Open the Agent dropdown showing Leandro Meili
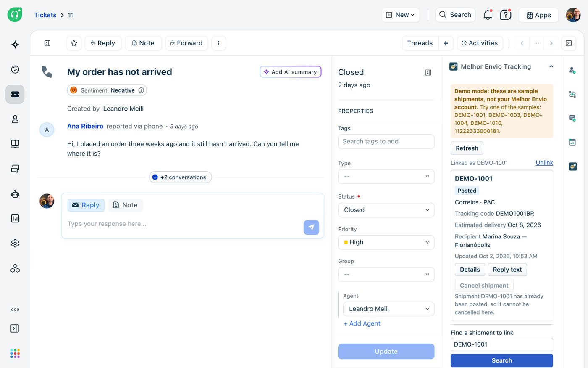 click(x=388, y=309)
